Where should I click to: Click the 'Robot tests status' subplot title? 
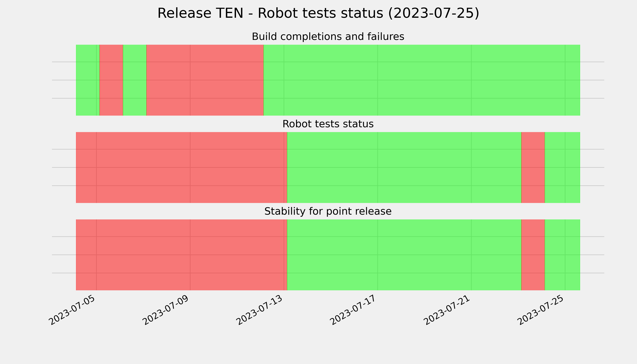point(328,124)
